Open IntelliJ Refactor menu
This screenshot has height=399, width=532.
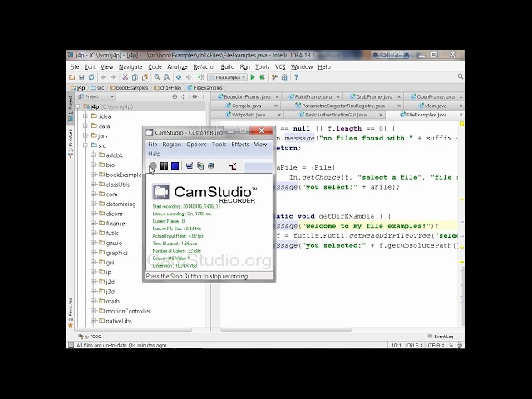tap(204, 66)
